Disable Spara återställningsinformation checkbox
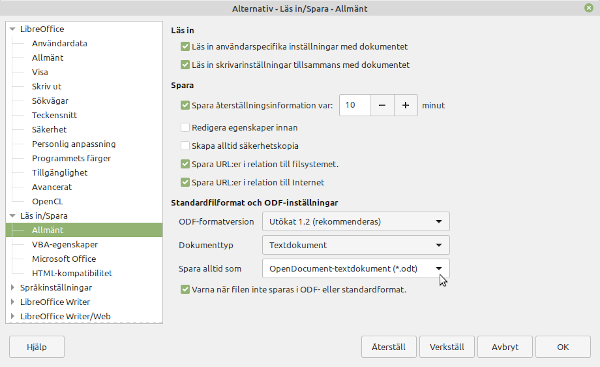Viewport: 600px width, 367px height. [x=185, y=105]
